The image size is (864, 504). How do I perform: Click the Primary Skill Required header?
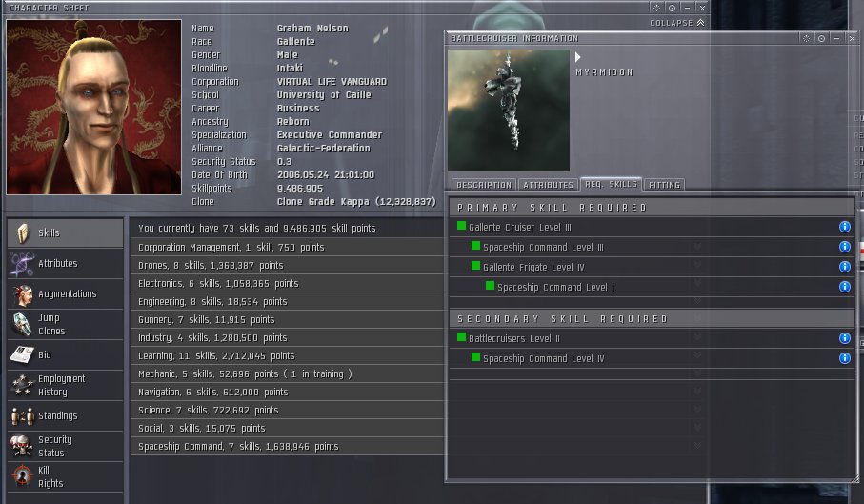pos(652,208)
